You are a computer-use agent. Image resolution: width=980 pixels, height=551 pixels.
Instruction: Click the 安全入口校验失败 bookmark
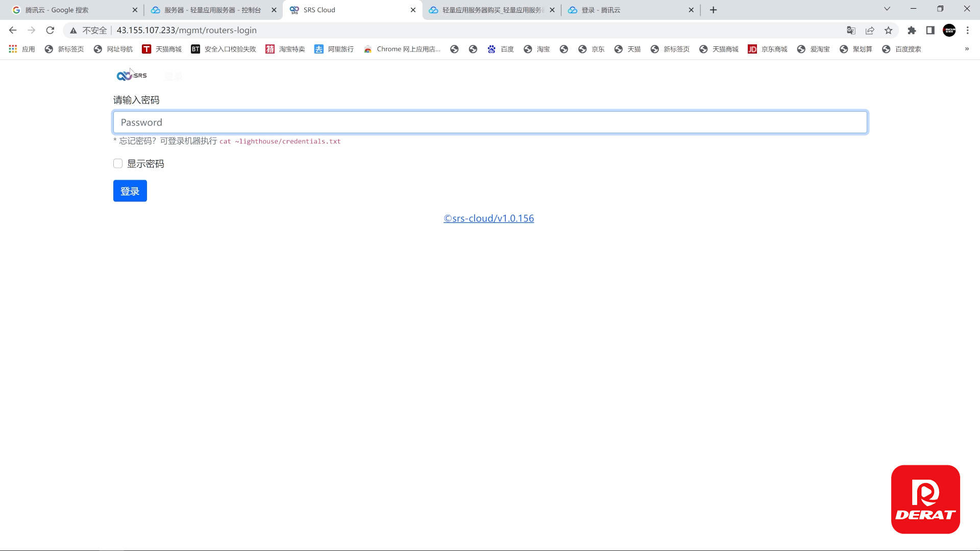click(x=223, y=49)
